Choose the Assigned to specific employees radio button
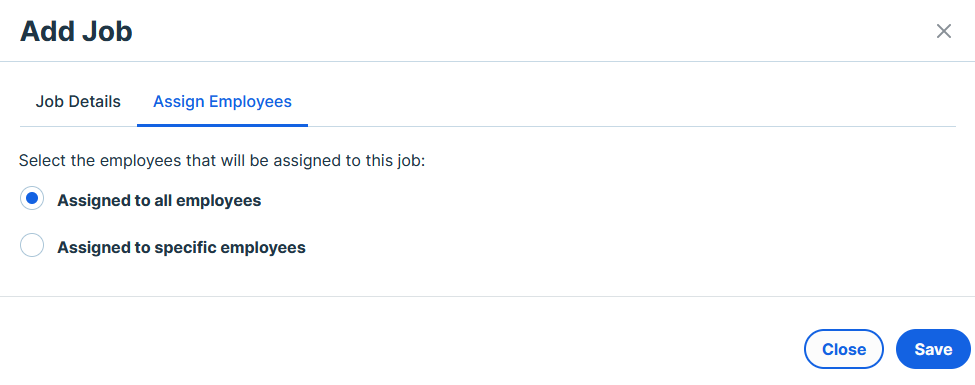Screen dimensions: 975x385 click(32, 245)
